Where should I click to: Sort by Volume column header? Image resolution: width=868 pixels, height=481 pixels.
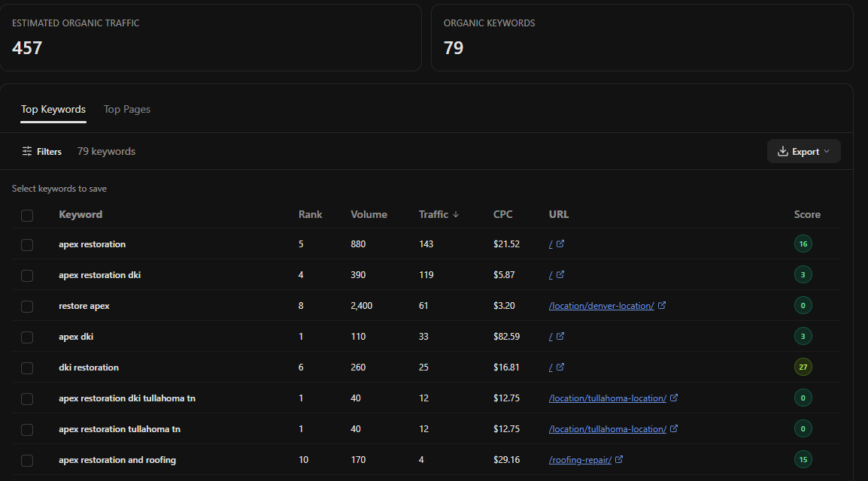tap(369, 214)
